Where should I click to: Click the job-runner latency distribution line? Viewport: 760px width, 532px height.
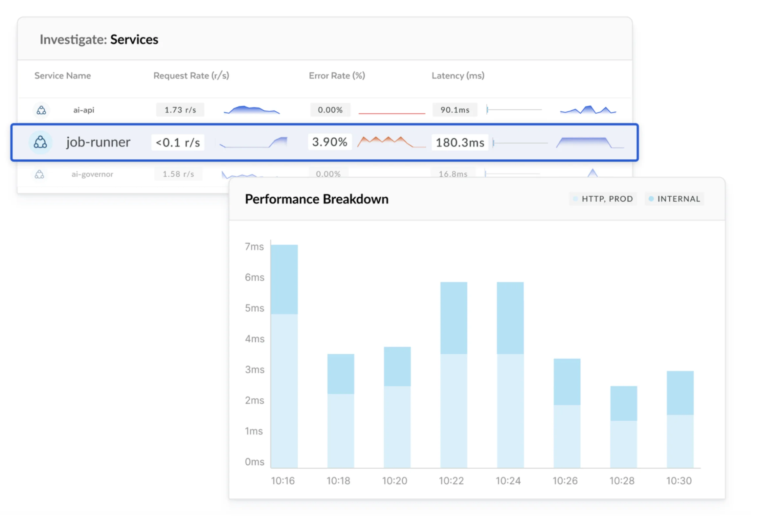click(x=520, y=143)
